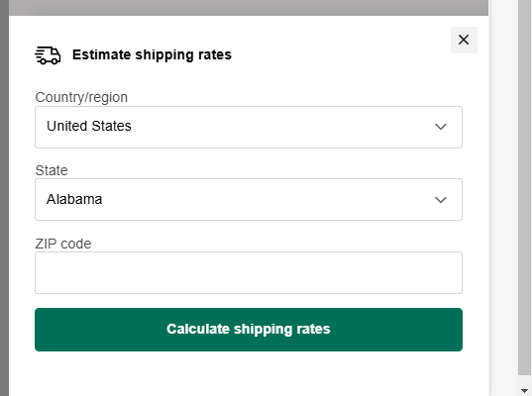Click the scrollbar down arrow
Screen dimensions: 532x396
[x=524, y=391]
